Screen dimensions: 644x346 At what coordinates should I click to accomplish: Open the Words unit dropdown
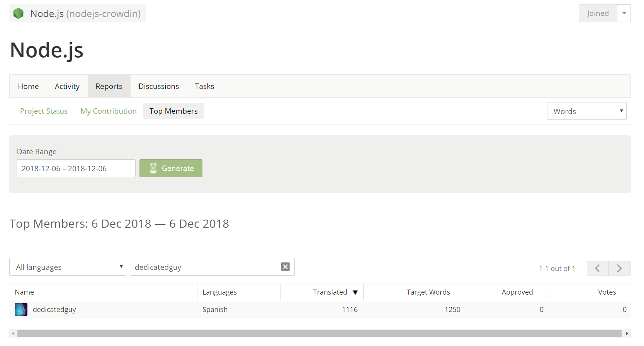pyautogui.click(x=586, y=111)
